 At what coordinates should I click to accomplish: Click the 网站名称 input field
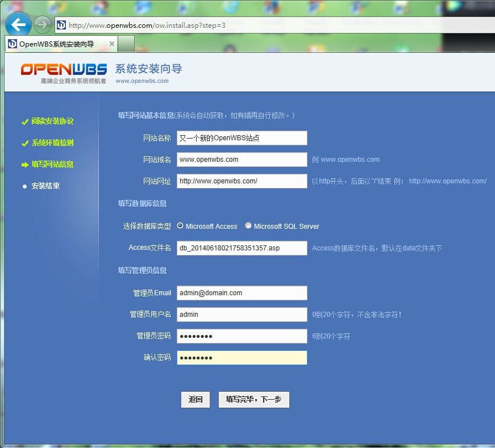(242, 137)
